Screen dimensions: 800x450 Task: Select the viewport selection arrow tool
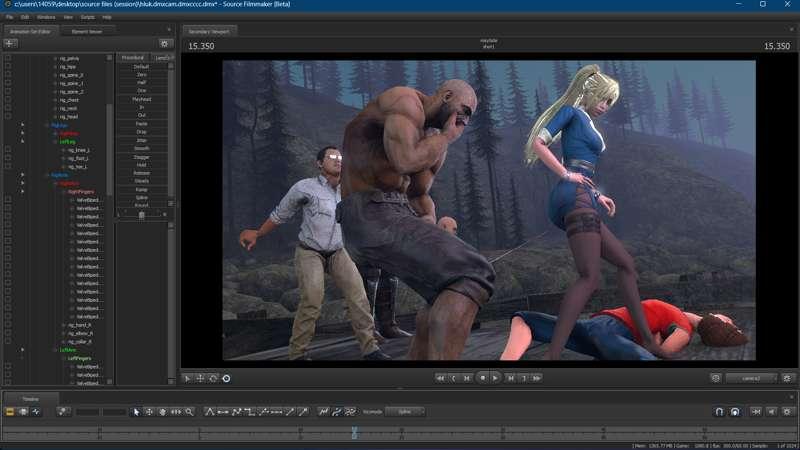click(187, 378)
